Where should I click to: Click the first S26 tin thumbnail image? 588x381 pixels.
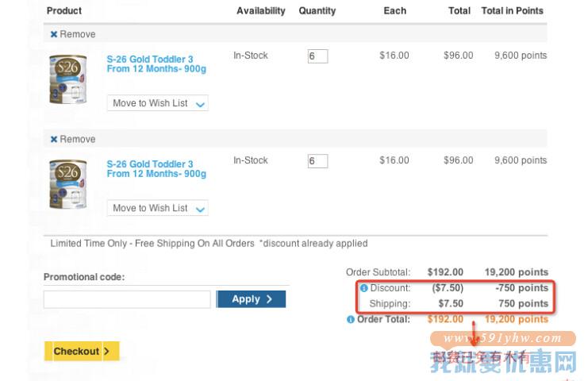[68, 79]
